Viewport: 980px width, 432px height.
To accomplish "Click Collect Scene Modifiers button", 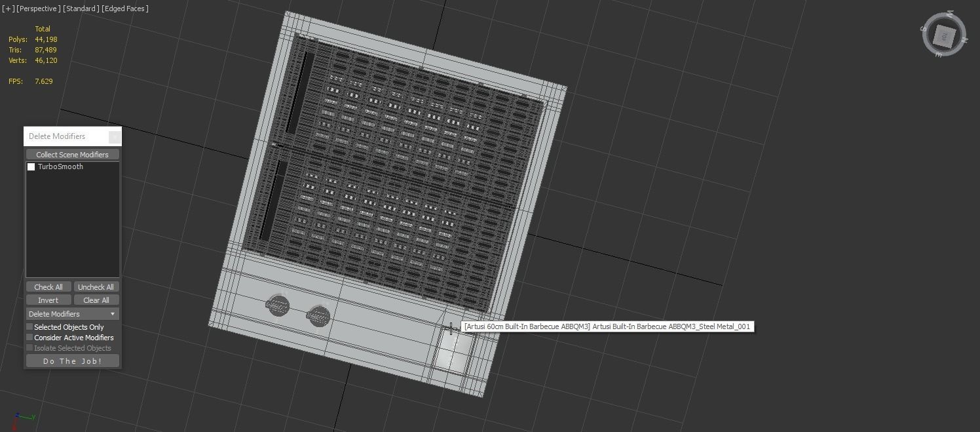I will [72, 155].
